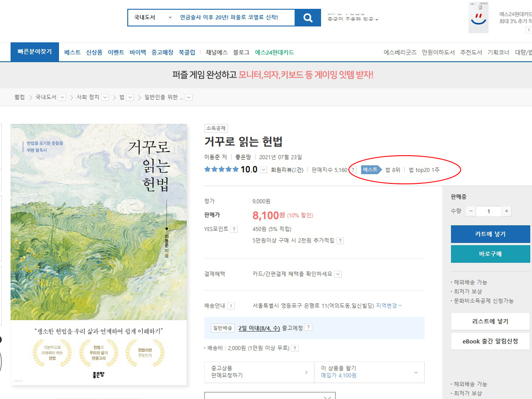Expand the 카드/간편결제 혜택 dropdown
Screen dimensions: 532x399
click(338, 274)
